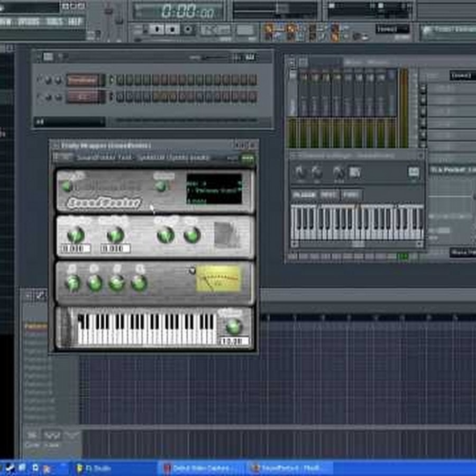Click the second channel's volume knob
Image resolution: width=476 pixels, height=476 pixels.
click(58, 97)
